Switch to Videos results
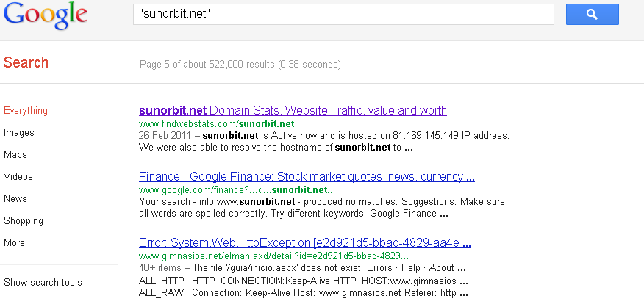Viewport: 644px width, 304px height. tap(18, 176)
